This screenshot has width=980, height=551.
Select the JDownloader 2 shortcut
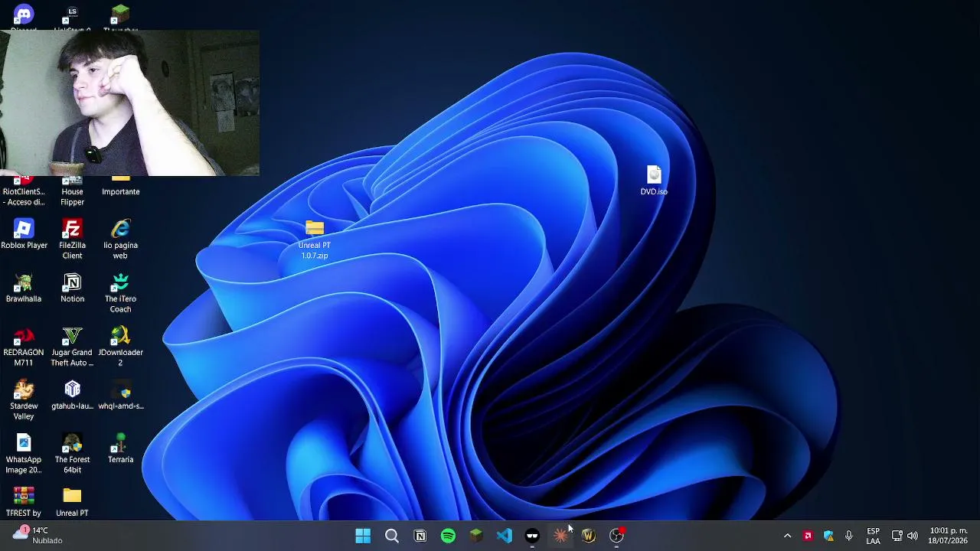pos(120,347)
